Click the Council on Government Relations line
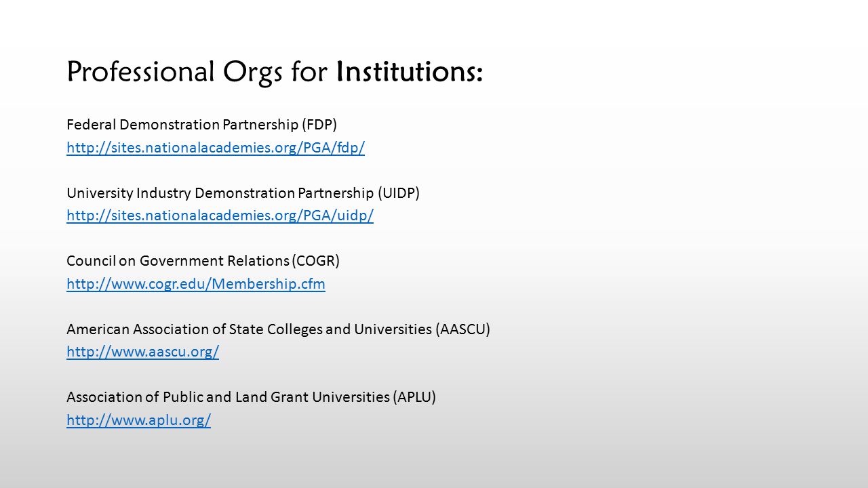This screenshot has height=488, width=868. point(203,261)
